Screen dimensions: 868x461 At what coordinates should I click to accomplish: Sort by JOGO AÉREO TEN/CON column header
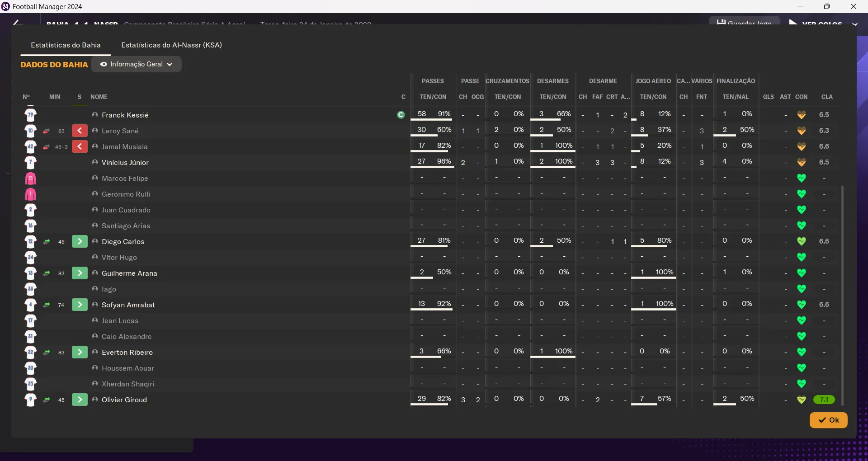click(653, 97)
